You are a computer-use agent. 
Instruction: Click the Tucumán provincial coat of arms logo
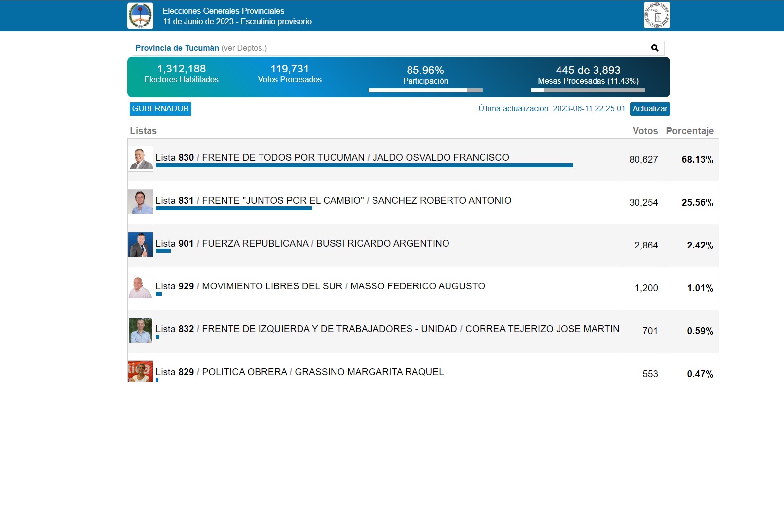tap(140, 16)
